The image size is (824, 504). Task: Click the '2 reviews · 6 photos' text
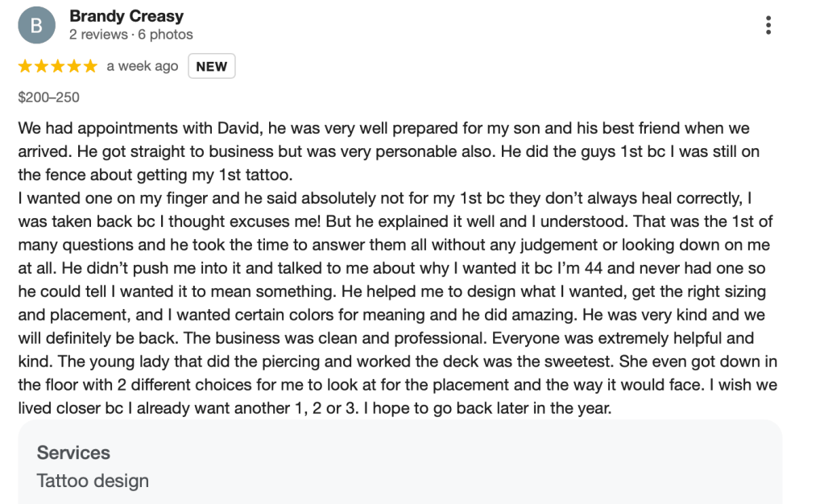tap(130, 35)
